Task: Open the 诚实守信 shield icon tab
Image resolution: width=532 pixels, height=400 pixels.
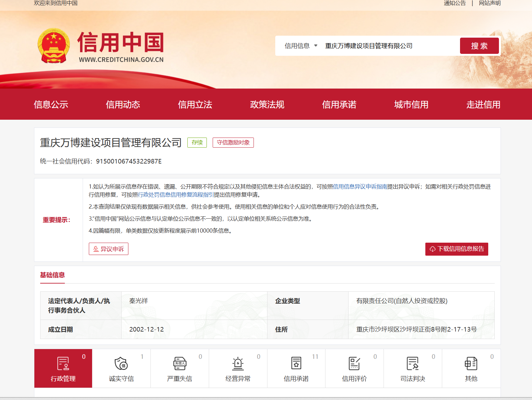Action: pos(121,363)
